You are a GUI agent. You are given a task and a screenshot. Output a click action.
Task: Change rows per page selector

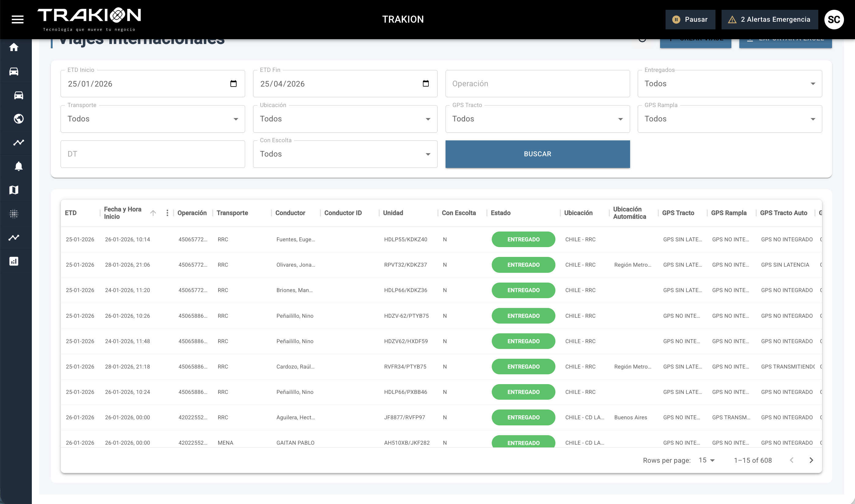pyautogui.click(x=707, y=460)
